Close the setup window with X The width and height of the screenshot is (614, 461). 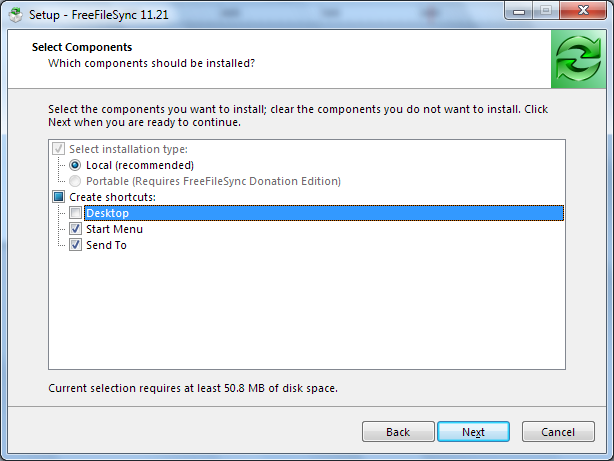coord(583,11)
